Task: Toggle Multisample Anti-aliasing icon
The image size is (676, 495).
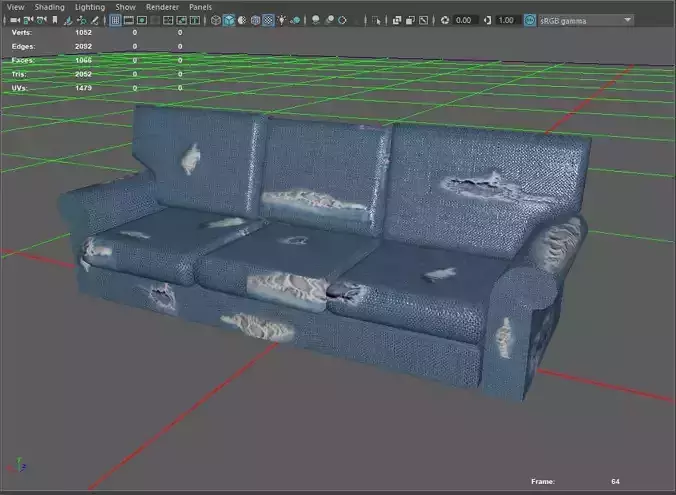Action: [x=342, y=20]
